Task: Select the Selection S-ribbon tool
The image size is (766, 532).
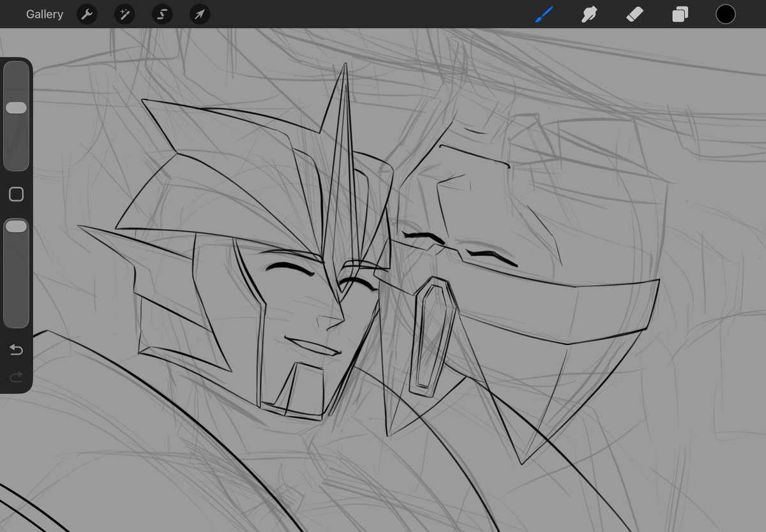Action: tap(162, 14)
